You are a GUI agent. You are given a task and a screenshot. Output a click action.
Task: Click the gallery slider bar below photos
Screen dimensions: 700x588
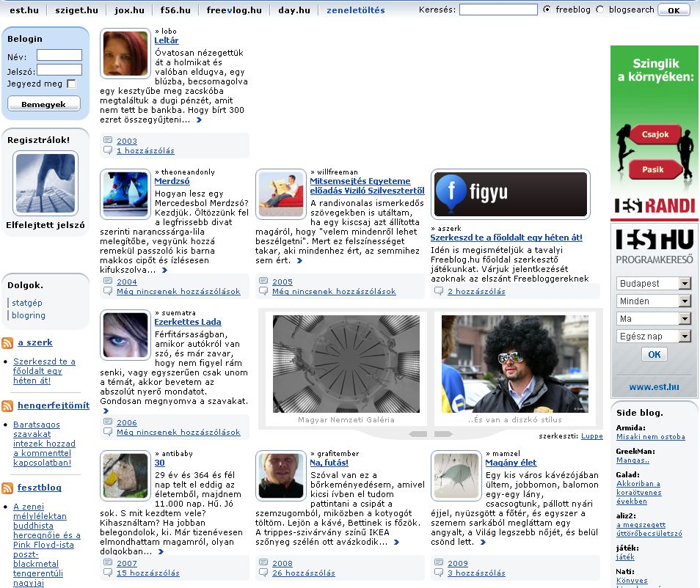[x=429, y=434]
